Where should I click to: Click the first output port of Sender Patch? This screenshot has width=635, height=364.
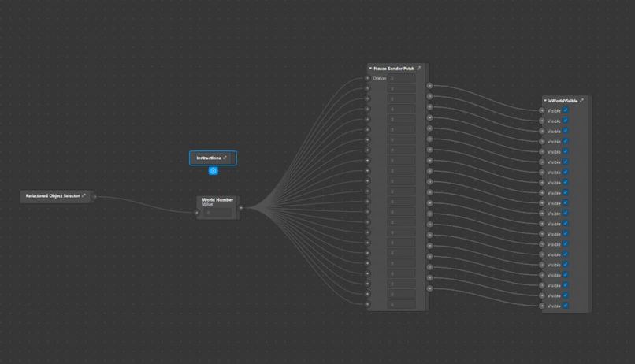coord(429,86)
